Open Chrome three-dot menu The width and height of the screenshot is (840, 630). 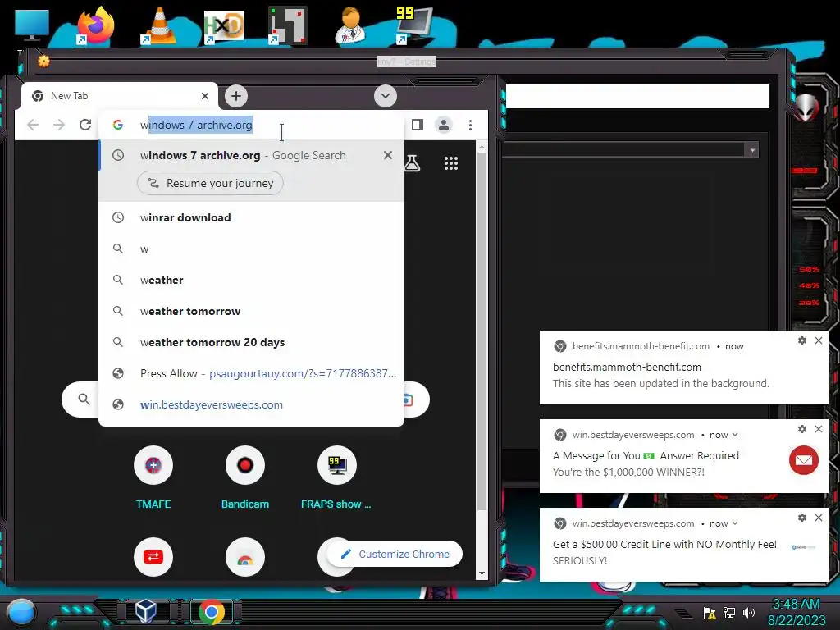(470, 125)
